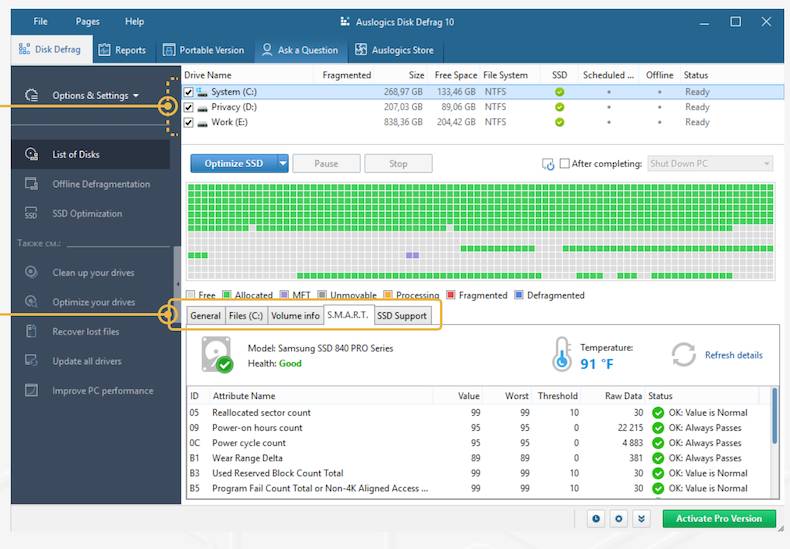The height and width of the screenshot is (549, 790).
Task: Click the red Fragmented legend swatch
Action: (451, 295)
